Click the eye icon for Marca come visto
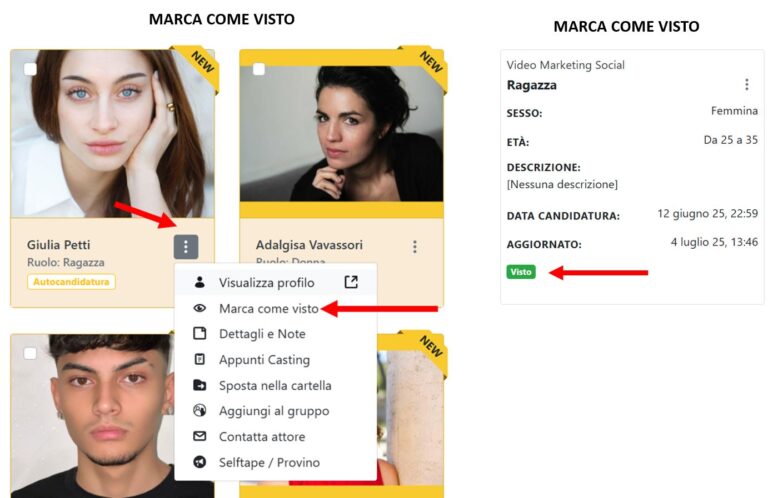The image size is (768, 498). pyautogui.click(x=199, y=308)
